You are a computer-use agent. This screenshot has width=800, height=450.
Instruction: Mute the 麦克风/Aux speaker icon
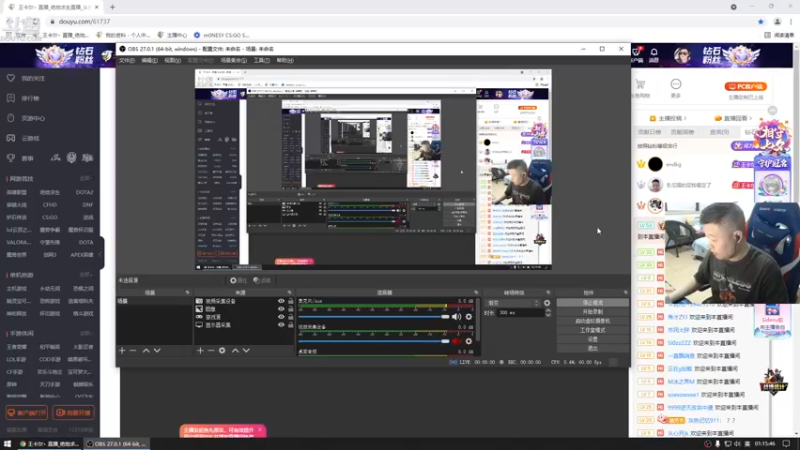click(x=456, y=317)
